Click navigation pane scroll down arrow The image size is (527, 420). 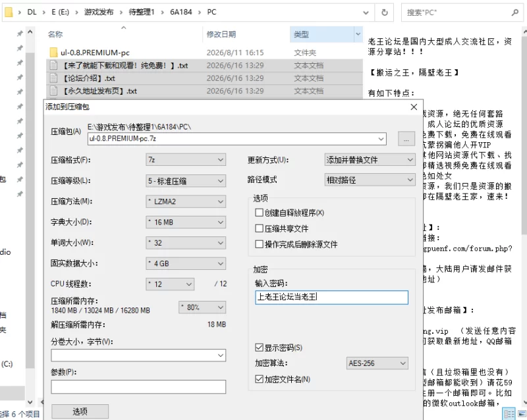pyautogui.click(x=30, y=402)
